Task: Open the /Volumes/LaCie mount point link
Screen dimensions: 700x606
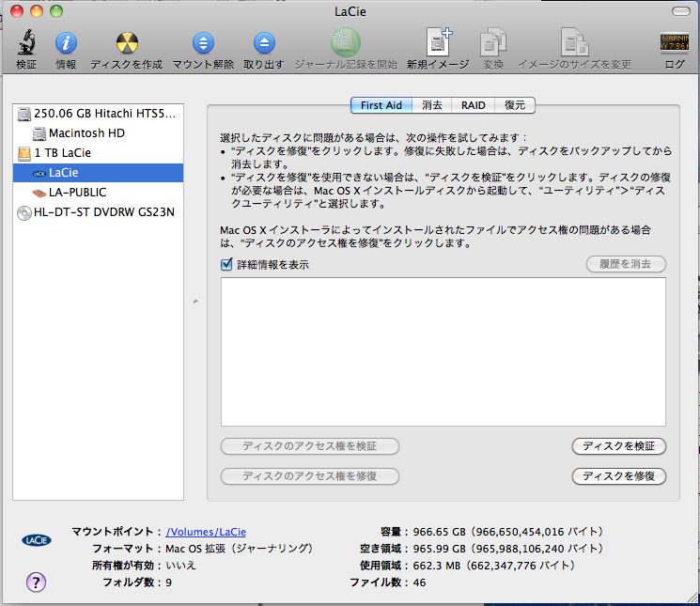Action: click(x=206, y=532)
